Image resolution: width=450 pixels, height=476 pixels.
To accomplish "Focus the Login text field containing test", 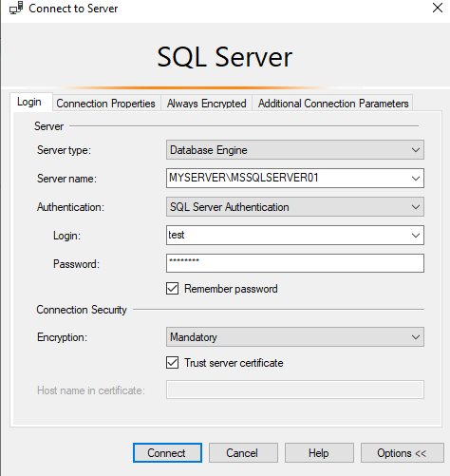I will click(288, 235).
